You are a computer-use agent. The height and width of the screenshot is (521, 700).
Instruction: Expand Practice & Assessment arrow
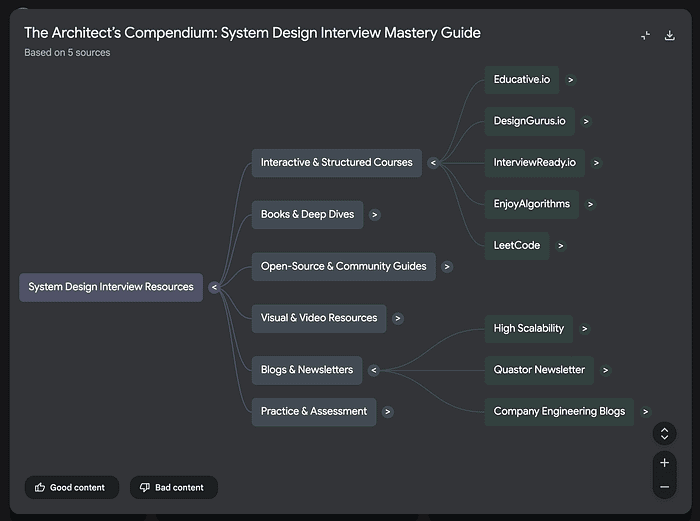pos(387,412)
